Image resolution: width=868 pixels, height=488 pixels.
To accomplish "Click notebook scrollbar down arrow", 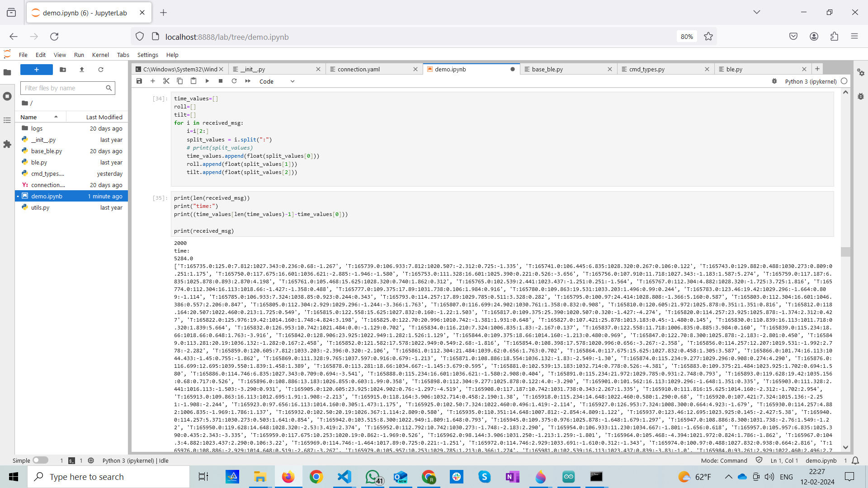I will (x=845, y=447).
